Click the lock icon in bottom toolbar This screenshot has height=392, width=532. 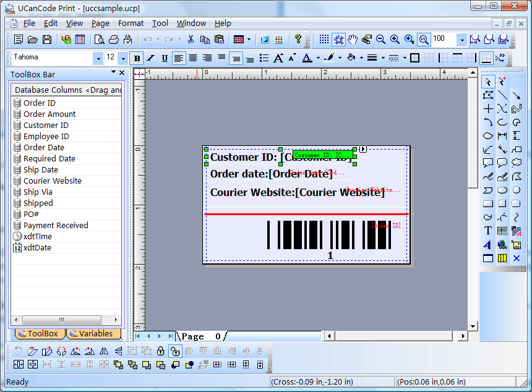pyautogui.click(x=161, y=351)
